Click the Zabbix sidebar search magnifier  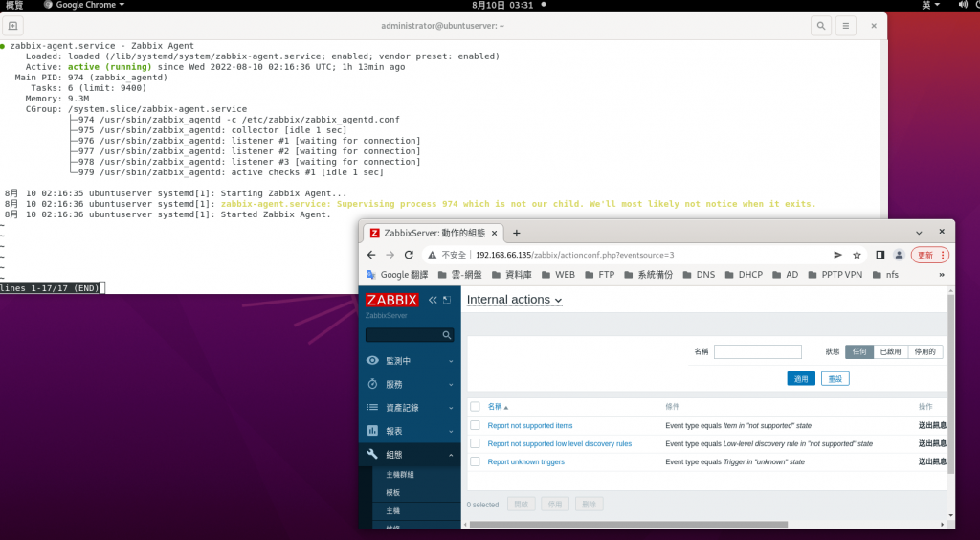[x=446, y=335]
